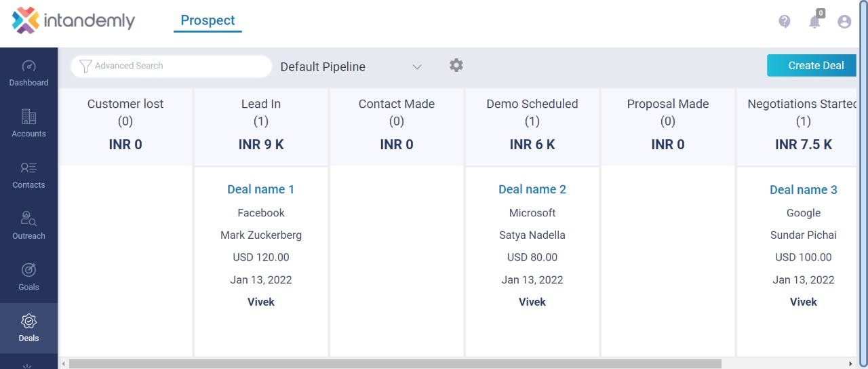
Task: Switch to the Prospect tab
Action: point(208,20)
